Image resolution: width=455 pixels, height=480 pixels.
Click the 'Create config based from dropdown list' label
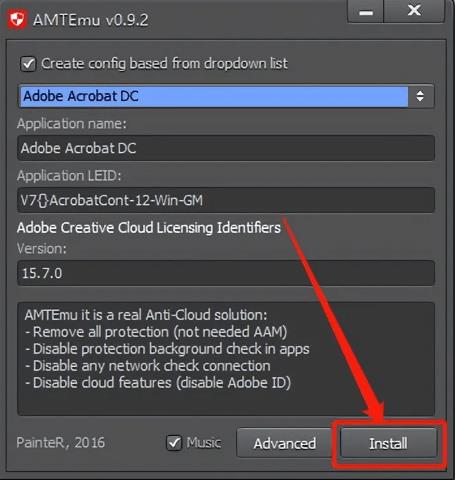click(x=164, y=63)
